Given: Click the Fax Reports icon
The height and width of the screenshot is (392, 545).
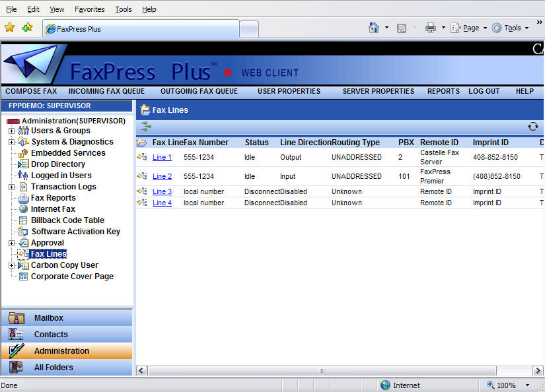Looking at the screenshot, I should pyautogui.click(x=23, y=198).
